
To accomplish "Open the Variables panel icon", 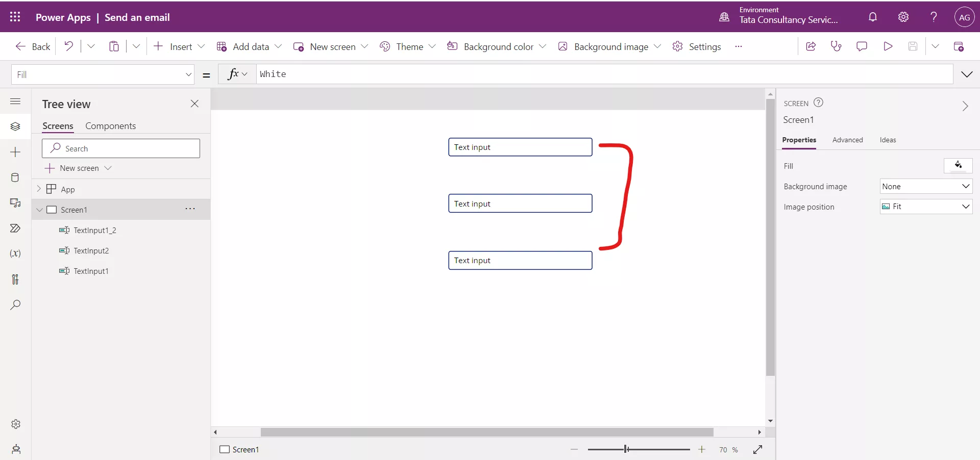I will coord(15,253).
